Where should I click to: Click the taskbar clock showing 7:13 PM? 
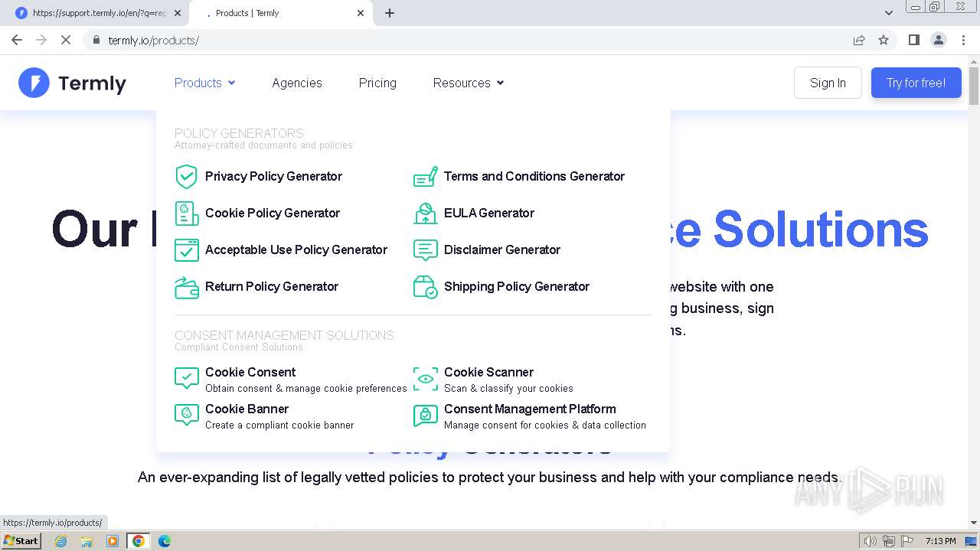coord(940,541)
